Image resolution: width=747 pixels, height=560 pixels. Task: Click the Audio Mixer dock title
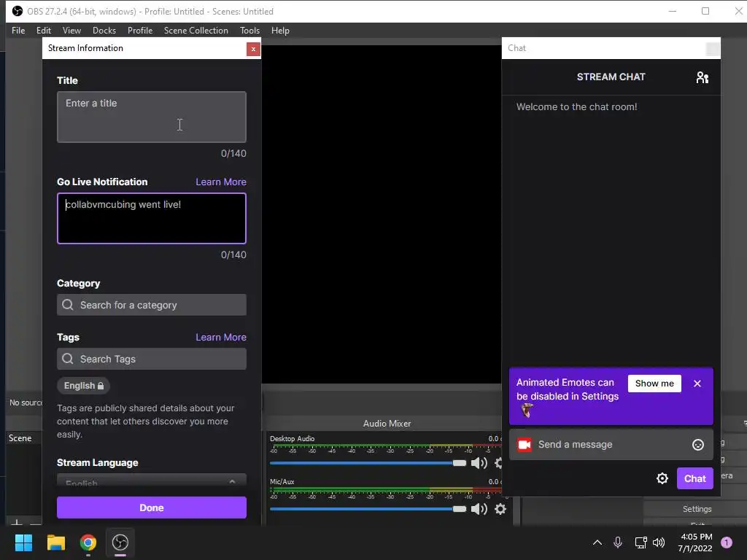coord(387,424)
